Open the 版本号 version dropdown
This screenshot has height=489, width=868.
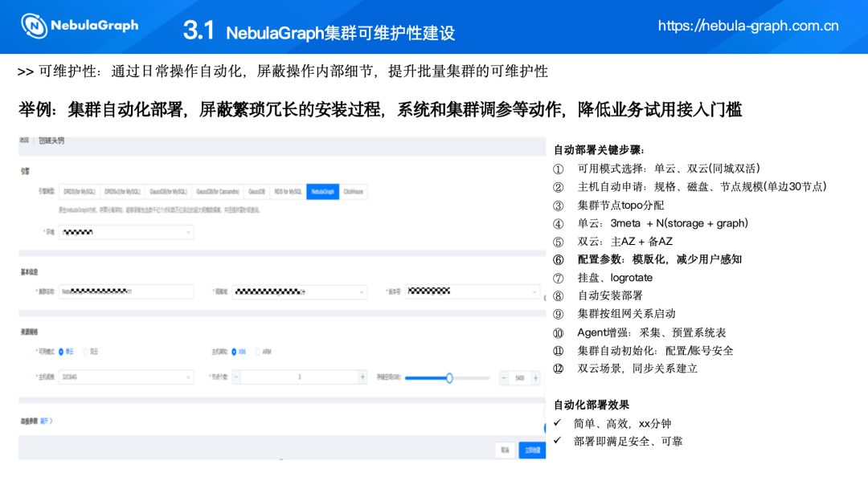pyautogui.click(x=473, y=291)
